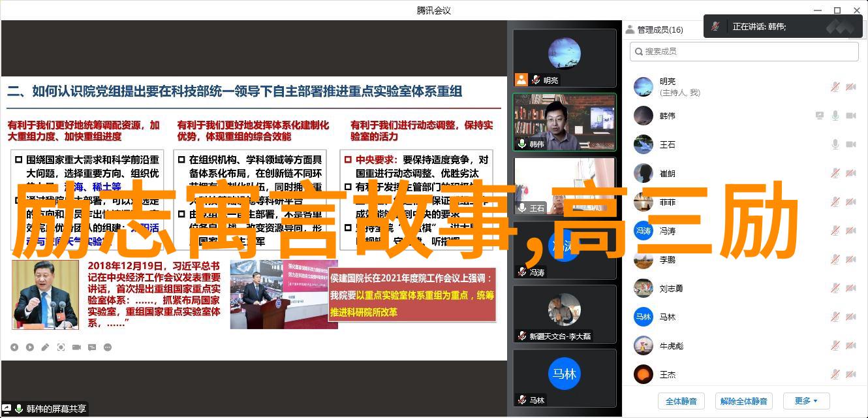Toggle 王石's camera in member list
868x418 pixels.
point(851,144)
